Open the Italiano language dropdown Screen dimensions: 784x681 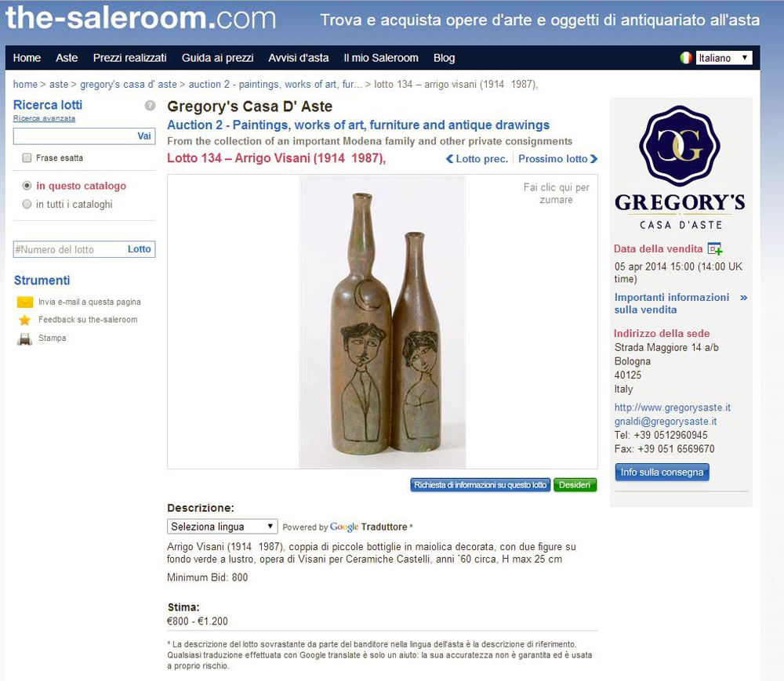click(x=724, y=58)
